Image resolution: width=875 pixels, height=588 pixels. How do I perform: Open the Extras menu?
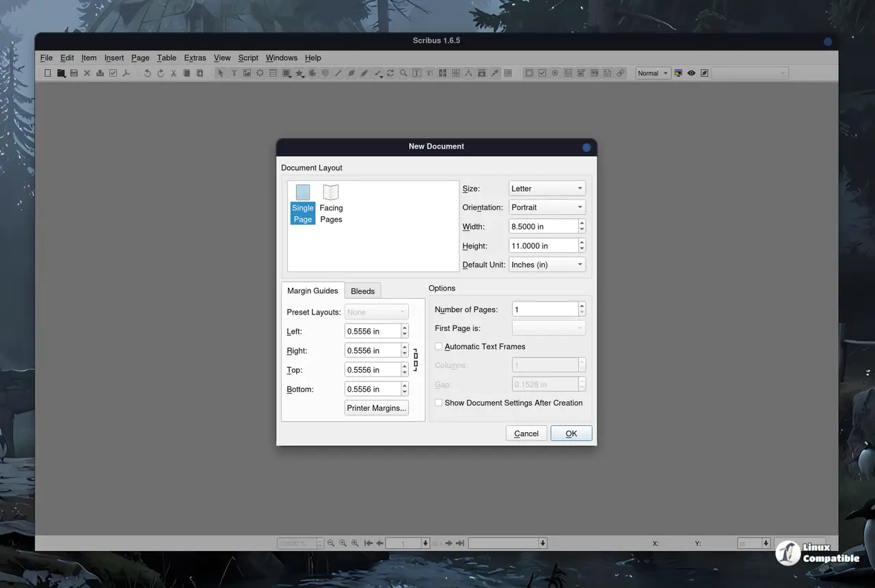pyautogui.click(x=195, y=58)
